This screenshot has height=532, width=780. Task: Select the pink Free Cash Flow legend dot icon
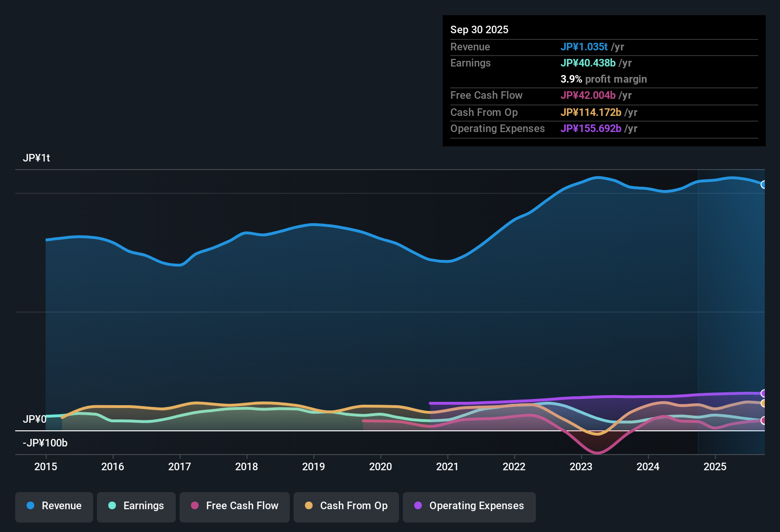[x=194, y=506]
